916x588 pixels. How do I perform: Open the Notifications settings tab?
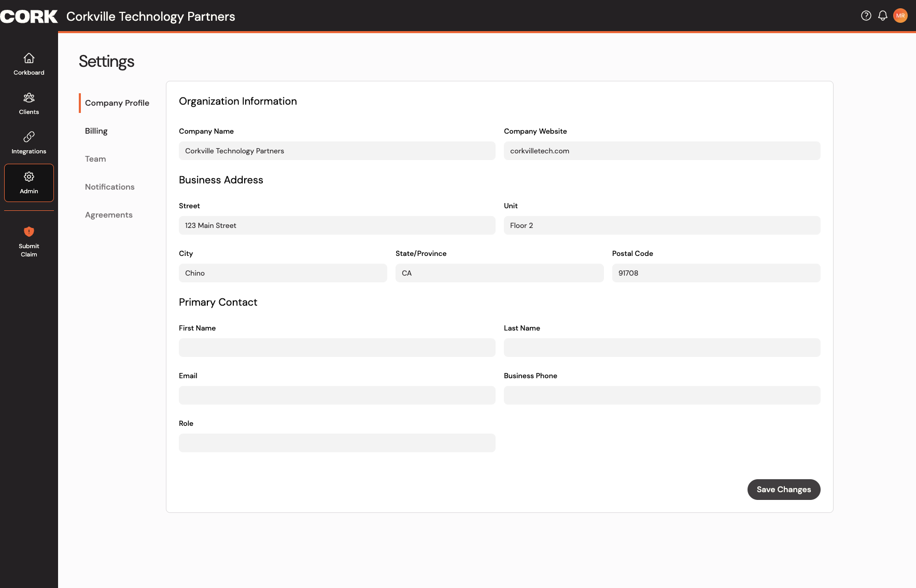110,187
